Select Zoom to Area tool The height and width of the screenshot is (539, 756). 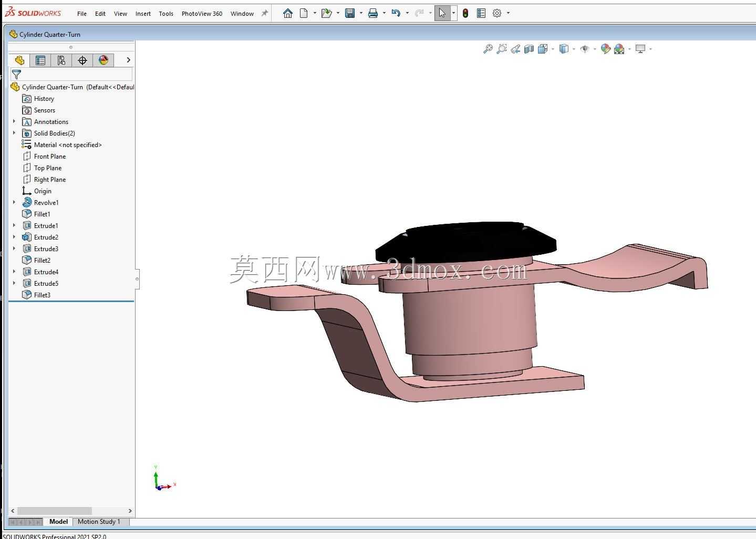point(502,49)
